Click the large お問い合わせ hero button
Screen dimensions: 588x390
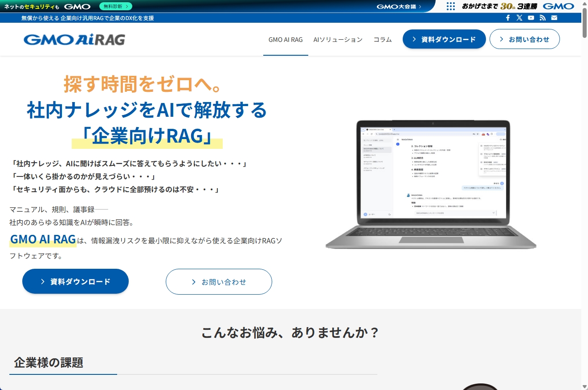click(219, 282)
